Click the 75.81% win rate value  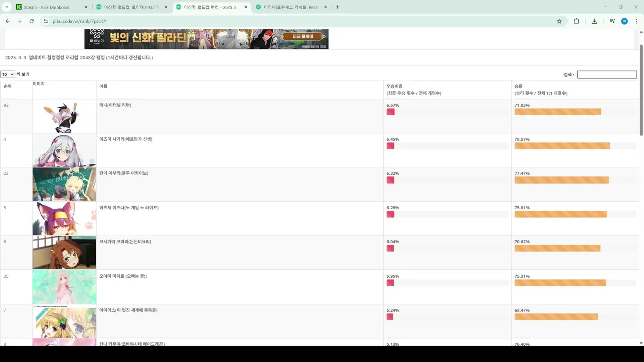tap(522, 208)
